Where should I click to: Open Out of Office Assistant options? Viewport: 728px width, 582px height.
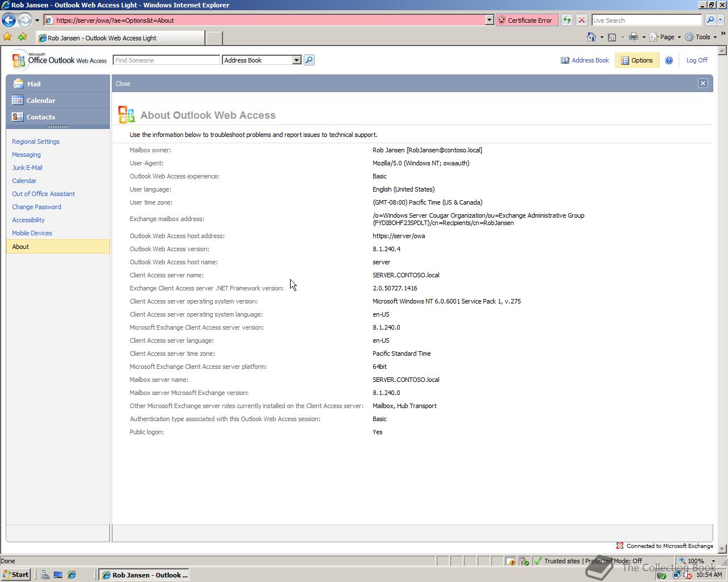[44, 194]
